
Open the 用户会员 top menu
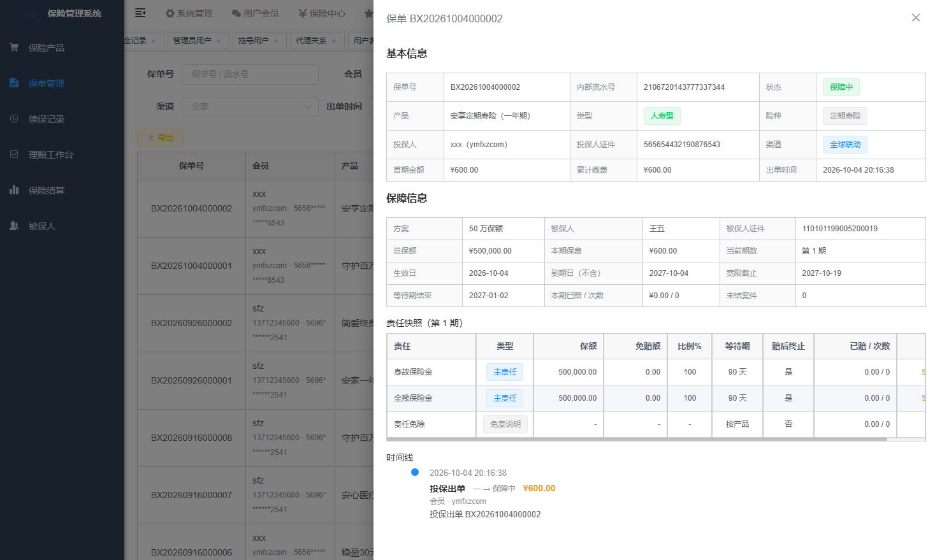pyautogui.click(x=256, y=13)
